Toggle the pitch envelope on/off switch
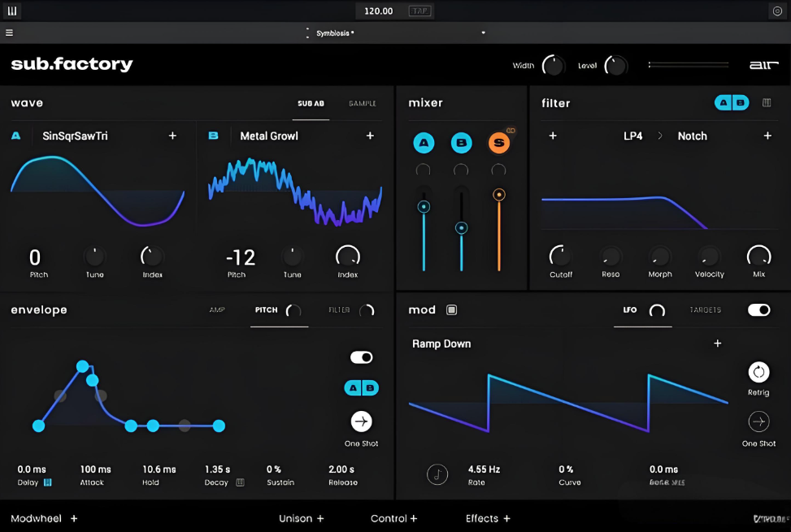Screen dimensions: 791x532 (x=361, y=357)
